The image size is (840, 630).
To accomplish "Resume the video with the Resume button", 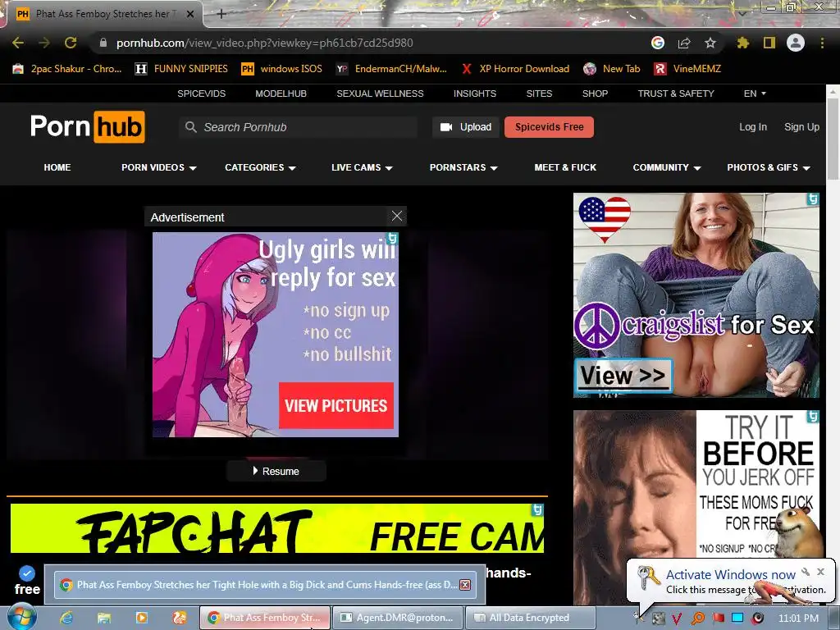I will tap(276, 471).
